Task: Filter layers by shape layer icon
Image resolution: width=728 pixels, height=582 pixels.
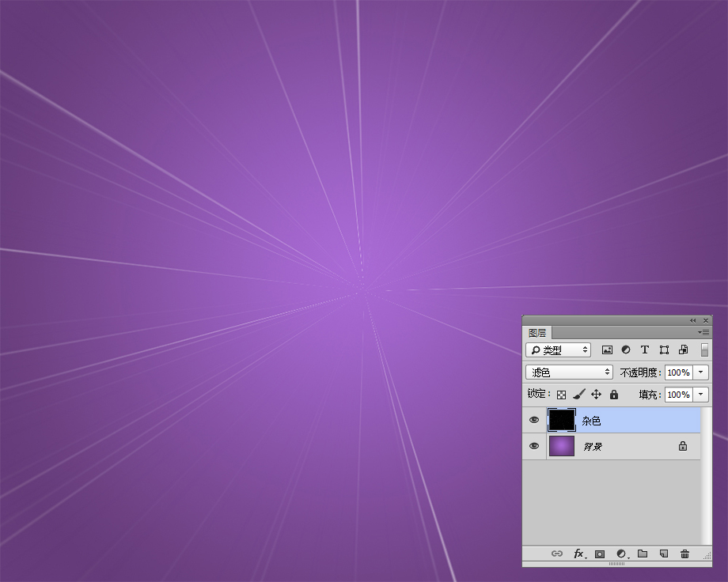Action: pyautogui.click(x=664, y=350)
